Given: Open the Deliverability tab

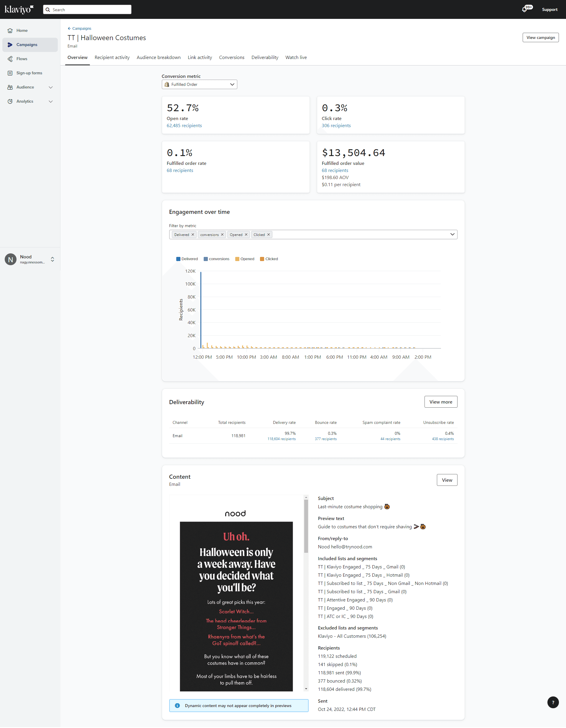Looking at the screenshot, I should 265,57.
